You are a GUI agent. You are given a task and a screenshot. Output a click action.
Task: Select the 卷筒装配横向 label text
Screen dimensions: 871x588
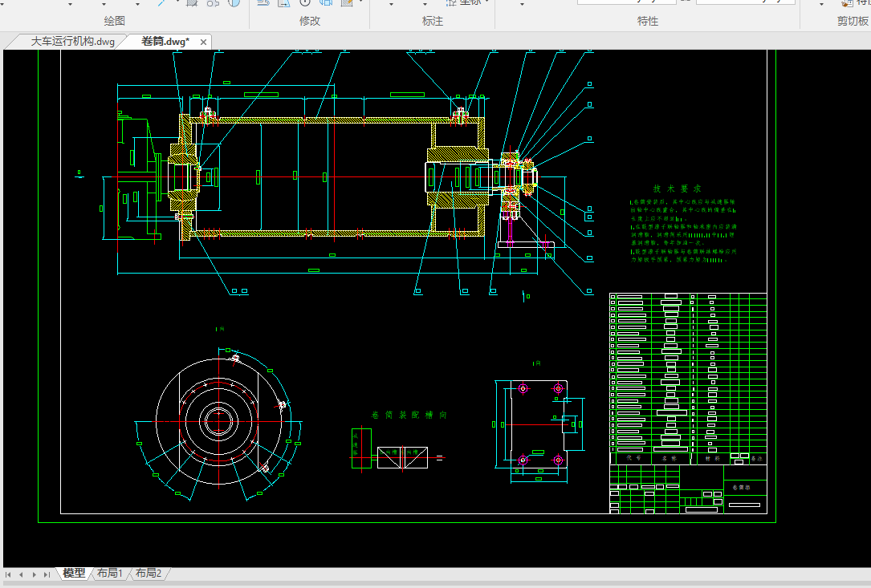pyautogui.click(x=409, y=415)
